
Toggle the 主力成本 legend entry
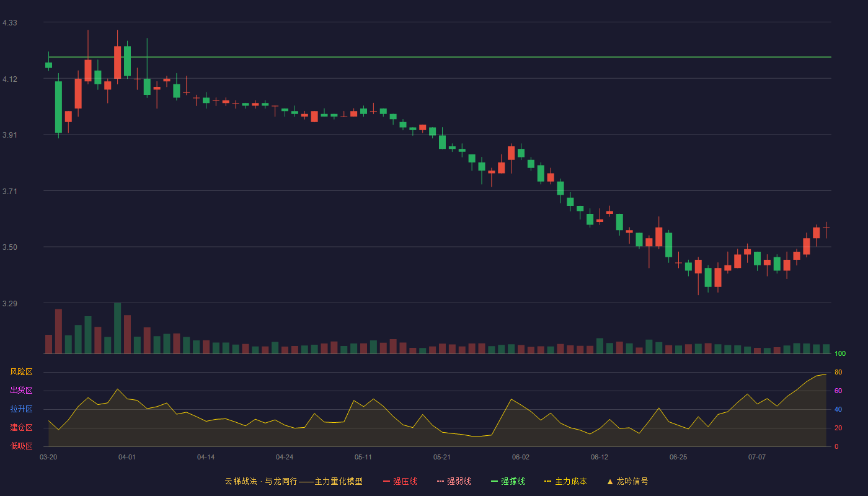coord(565,481)
